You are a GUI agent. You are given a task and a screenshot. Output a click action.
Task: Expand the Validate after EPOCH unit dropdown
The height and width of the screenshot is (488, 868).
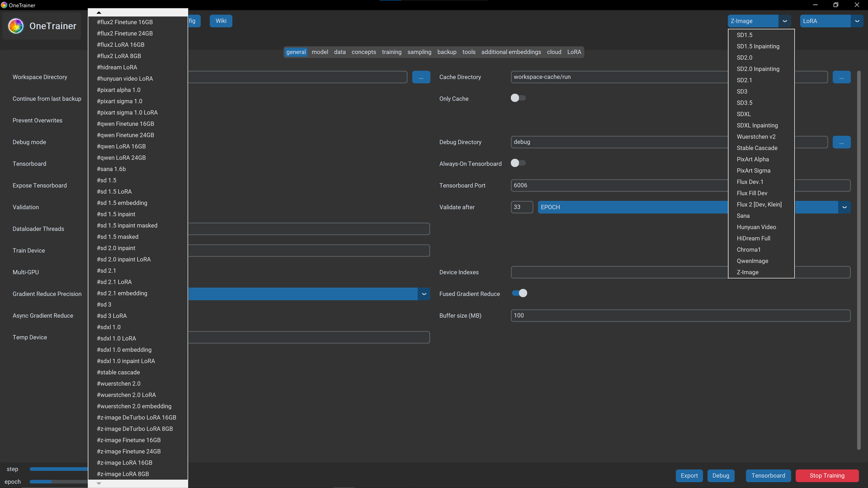pyautogui.click(x=844, y=207)
